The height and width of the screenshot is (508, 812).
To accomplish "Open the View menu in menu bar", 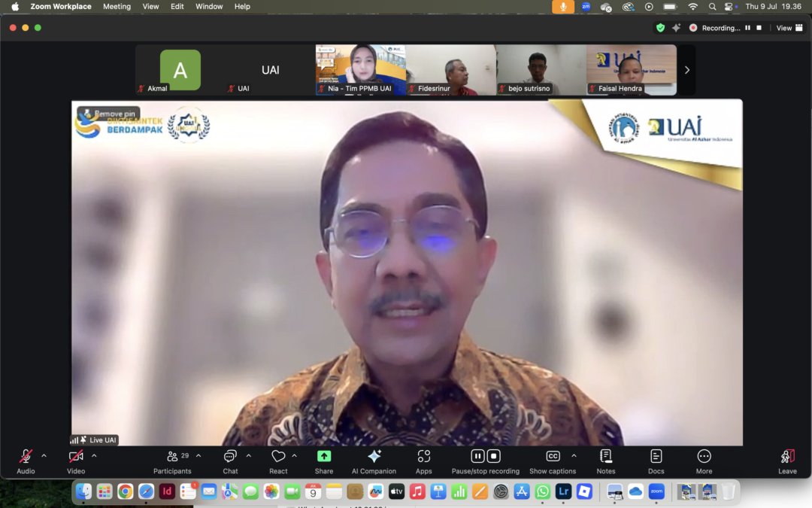I will 150,7.
